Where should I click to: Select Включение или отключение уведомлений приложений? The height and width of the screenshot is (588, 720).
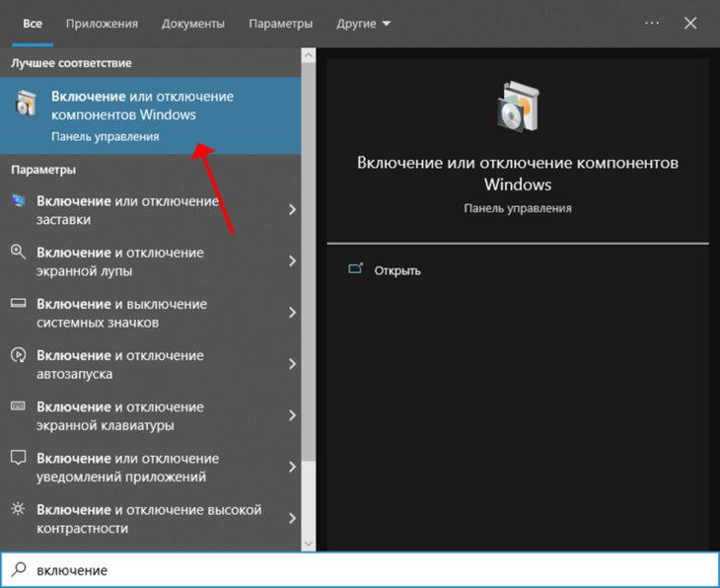coord(151,468)
